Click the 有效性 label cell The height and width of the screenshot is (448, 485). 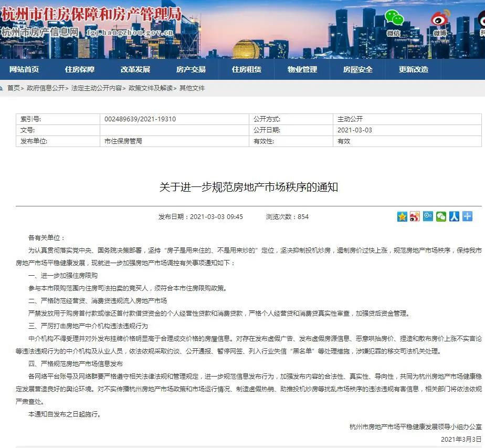[x=291, y=141]
